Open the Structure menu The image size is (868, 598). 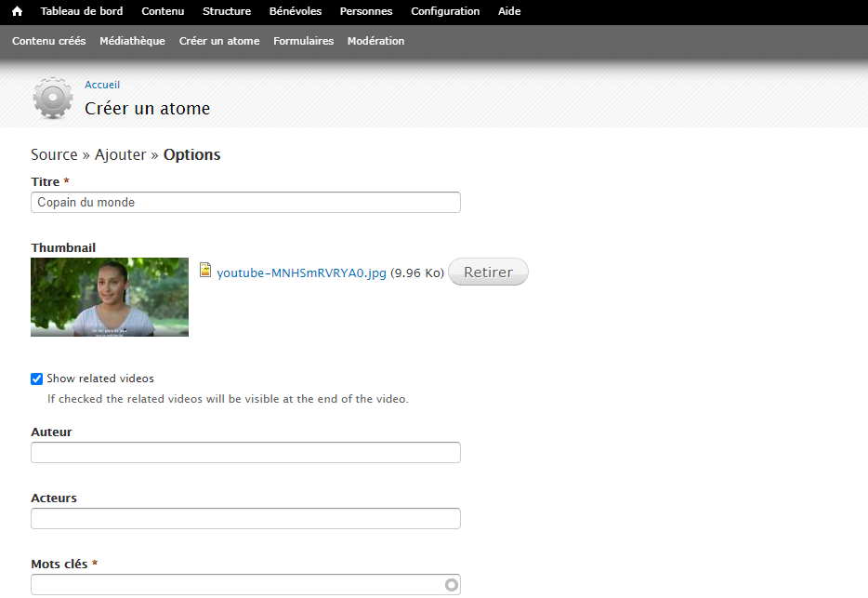[x=227, y=12]
